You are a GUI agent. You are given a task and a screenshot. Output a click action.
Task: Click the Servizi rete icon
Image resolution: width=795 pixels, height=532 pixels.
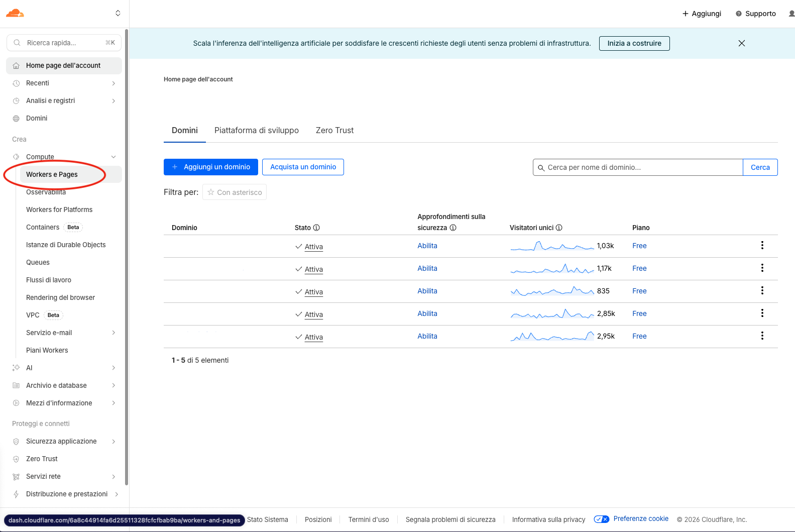16,476
